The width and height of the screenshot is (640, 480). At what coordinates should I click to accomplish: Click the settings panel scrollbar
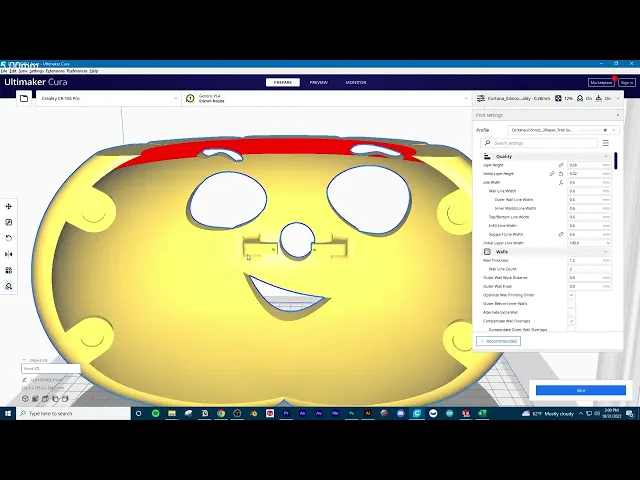coord(616,161)
